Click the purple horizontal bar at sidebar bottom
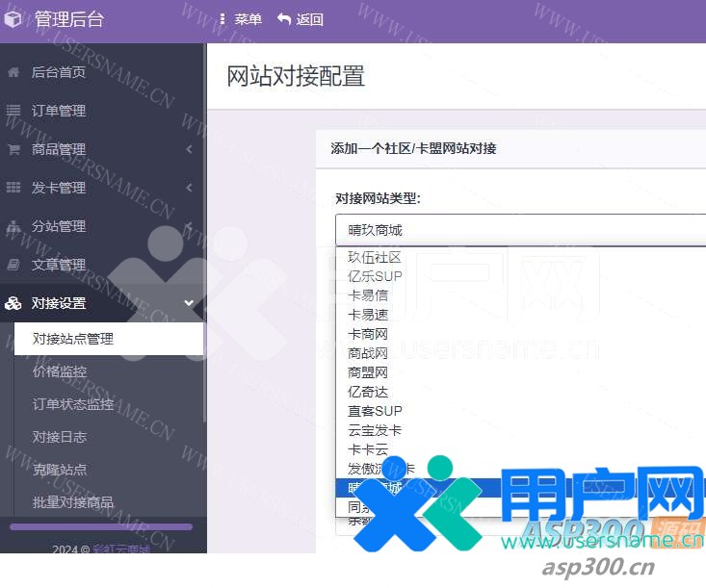This screenshot has height=588, width=706. [x=101, y=526]
